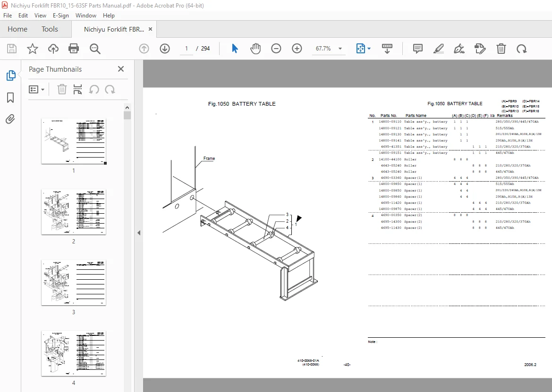Viewport: 552px width, 392px height.
Task: Click the scrolling mode keyboard icon
Action: click(387, 49)
